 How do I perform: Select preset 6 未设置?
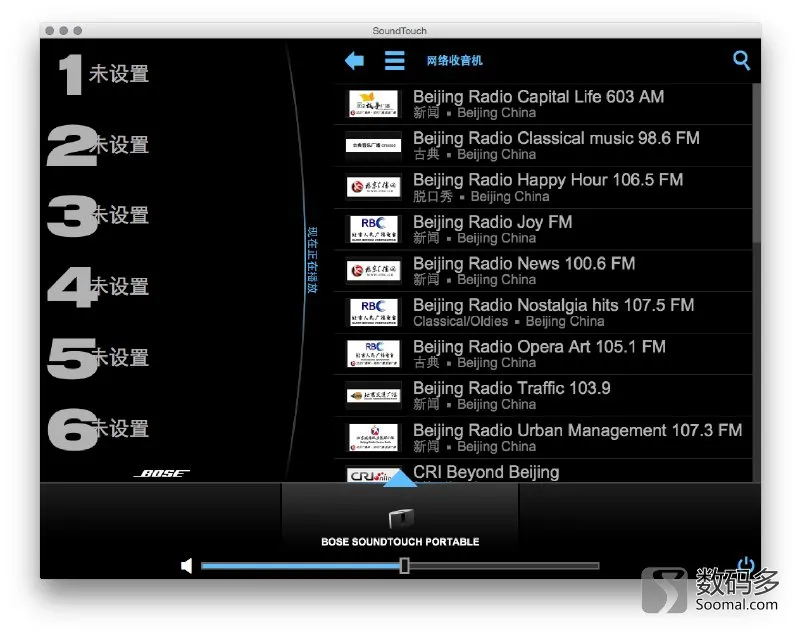(98, 429)
